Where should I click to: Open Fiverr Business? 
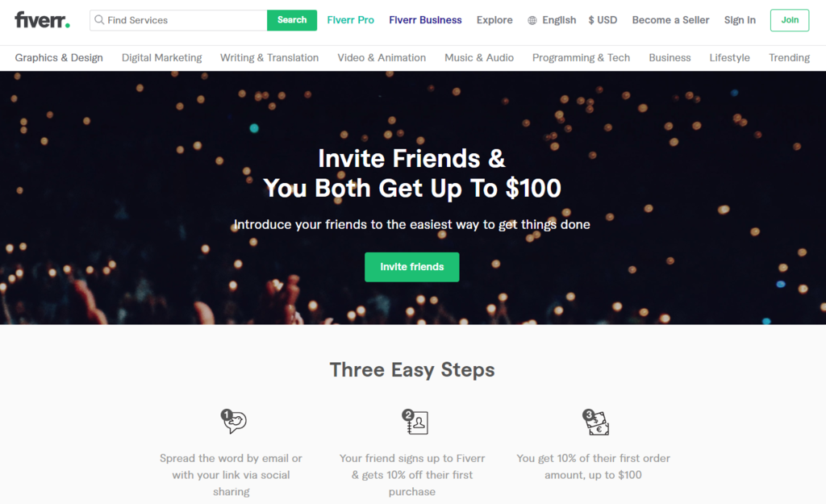coord(425,19)
